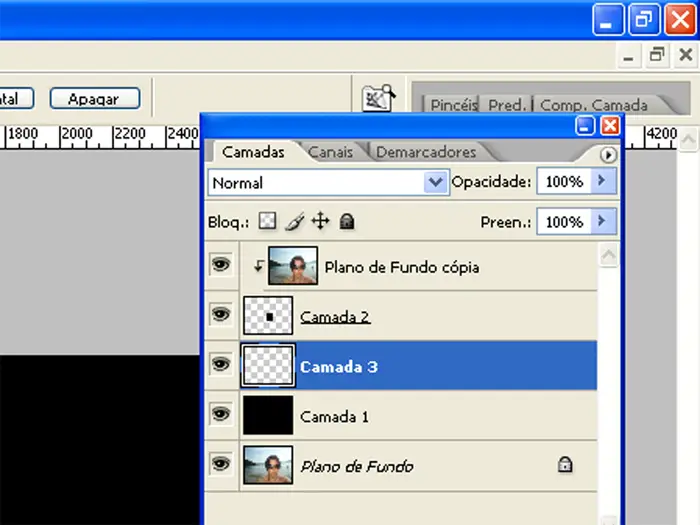This screenshot has height=525, width=700.
Task: Click the lock image pixels brush icon
Action: 294,221
